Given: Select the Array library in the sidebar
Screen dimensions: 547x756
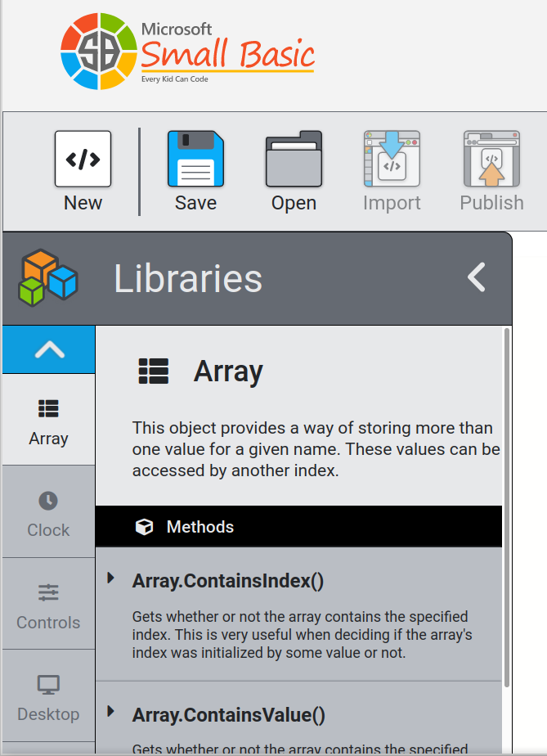Looking at the screenshot, I should tap(49, 420).
